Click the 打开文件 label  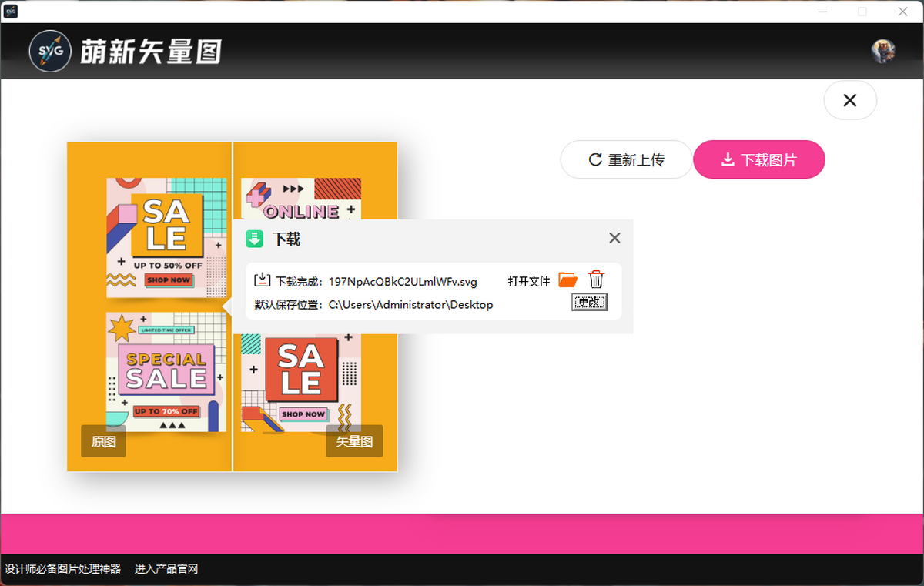(x=529, y=281)
